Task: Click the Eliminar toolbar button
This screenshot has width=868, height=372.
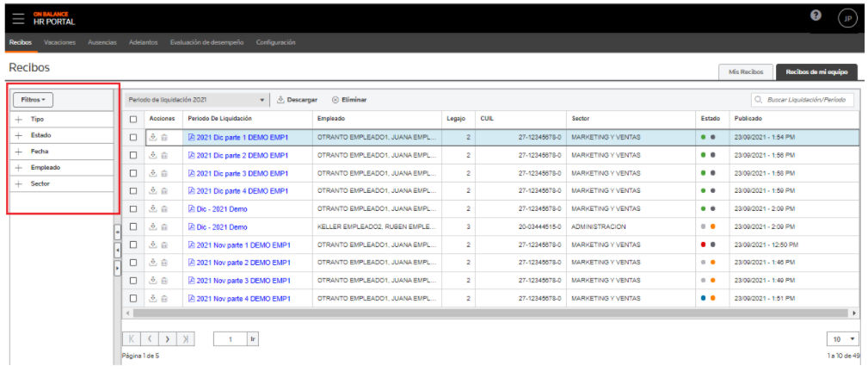Action: (x=349, y=100)
